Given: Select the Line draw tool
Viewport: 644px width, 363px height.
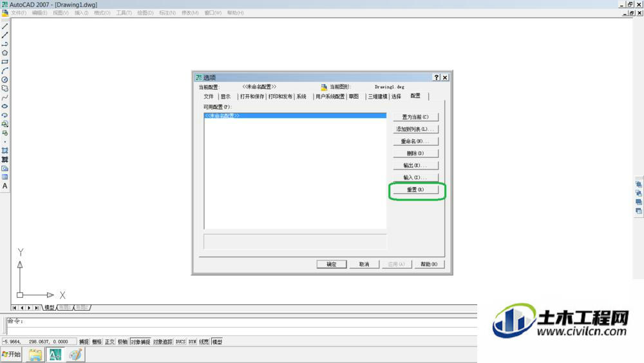Looking at the screenshot, I should click(5, 26).
